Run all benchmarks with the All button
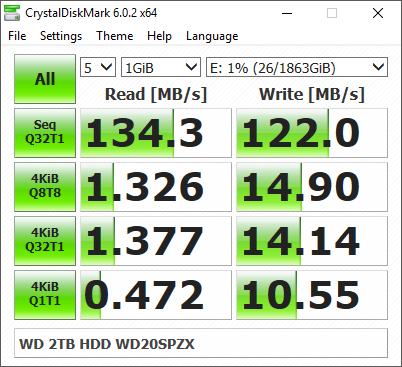This screenshot has width=402, height=367. 45,79
